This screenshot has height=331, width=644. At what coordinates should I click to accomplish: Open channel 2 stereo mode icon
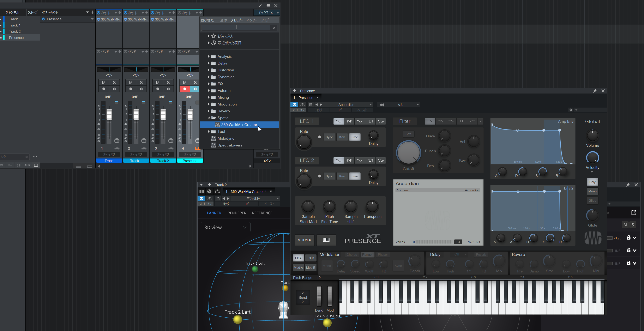pyautogui.click(x=144, y=141)
